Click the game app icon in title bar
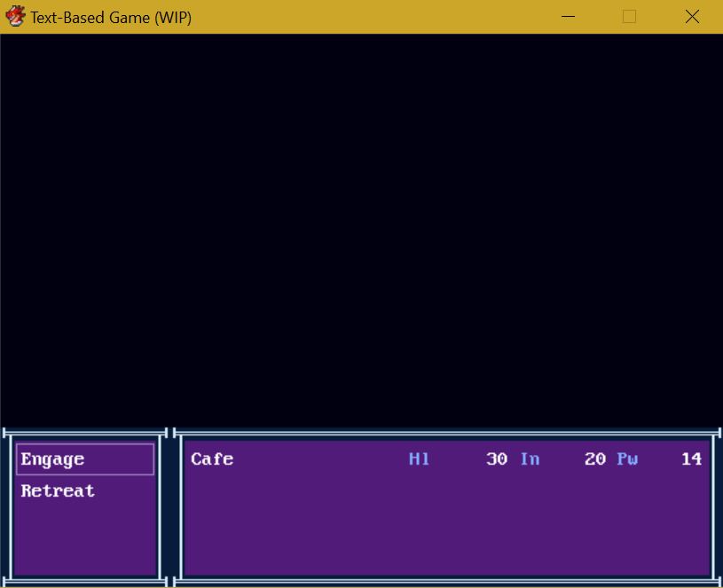The height and width of the screenshot is (588, 723). point(15,17)
